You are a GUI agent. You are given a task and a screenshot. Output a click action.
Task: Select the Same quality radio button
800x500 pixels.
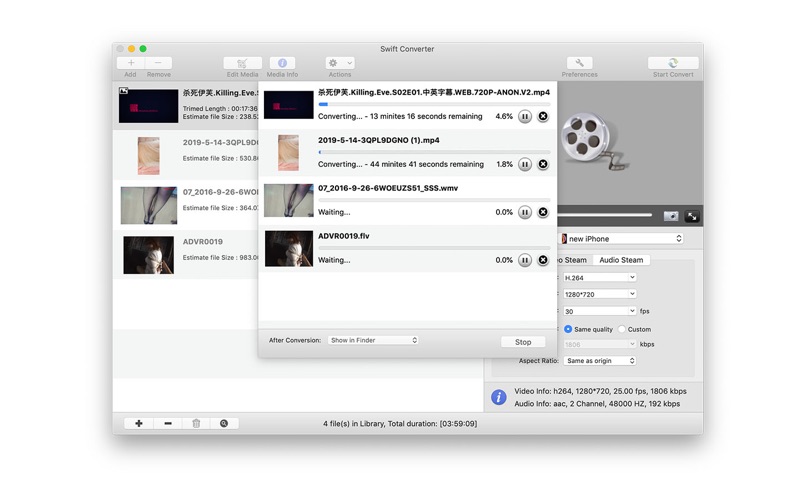[569, 329]
